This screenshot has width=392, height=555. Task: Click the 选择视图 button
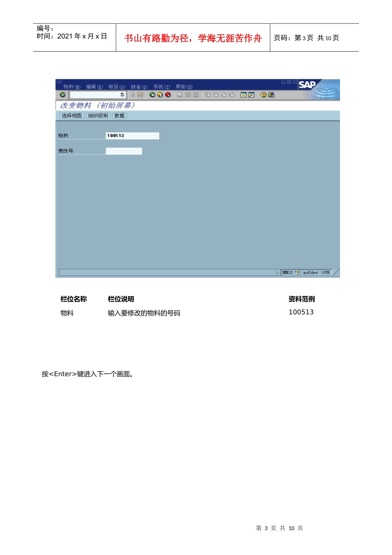[72, 116]
